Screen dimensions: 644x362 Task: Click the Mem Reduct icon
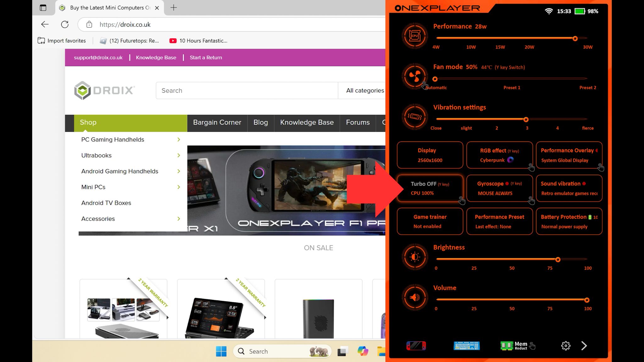[x=514, y=346]
